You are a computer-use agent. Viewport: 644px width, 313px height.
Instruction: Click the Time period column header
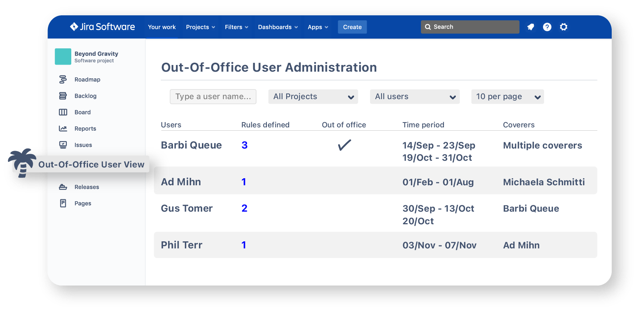[x=423, y=125]
